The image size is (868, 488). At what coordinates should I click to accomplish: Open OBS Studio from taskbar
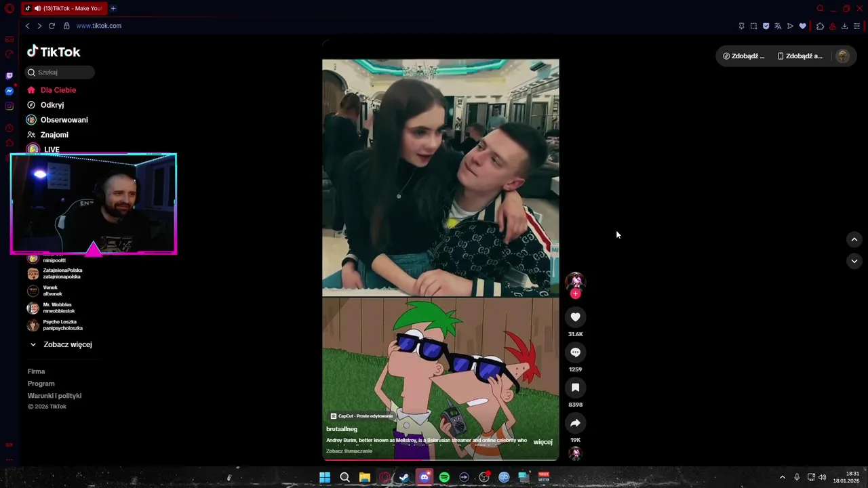pos(484,477)
